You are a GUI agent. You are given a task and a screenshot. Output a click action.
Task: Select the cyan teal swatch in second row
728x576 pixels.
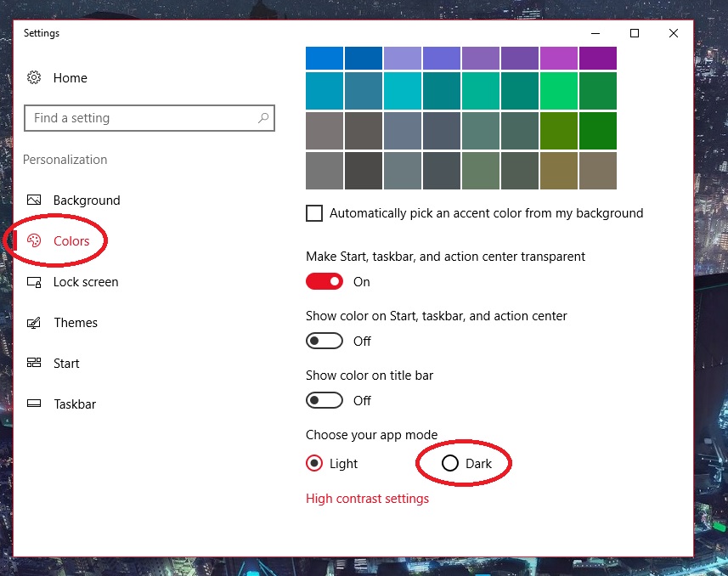(403, 91)
